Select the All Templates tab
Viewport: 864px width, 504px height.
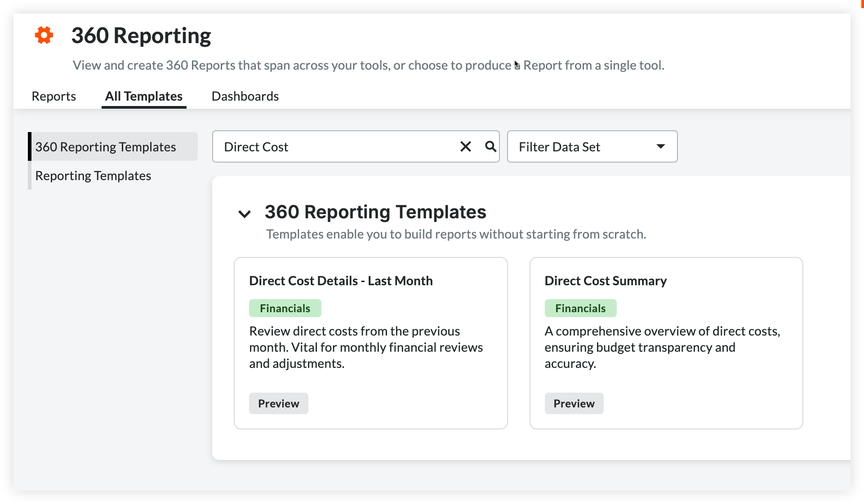pyautogui.click(x=144, y=96)
